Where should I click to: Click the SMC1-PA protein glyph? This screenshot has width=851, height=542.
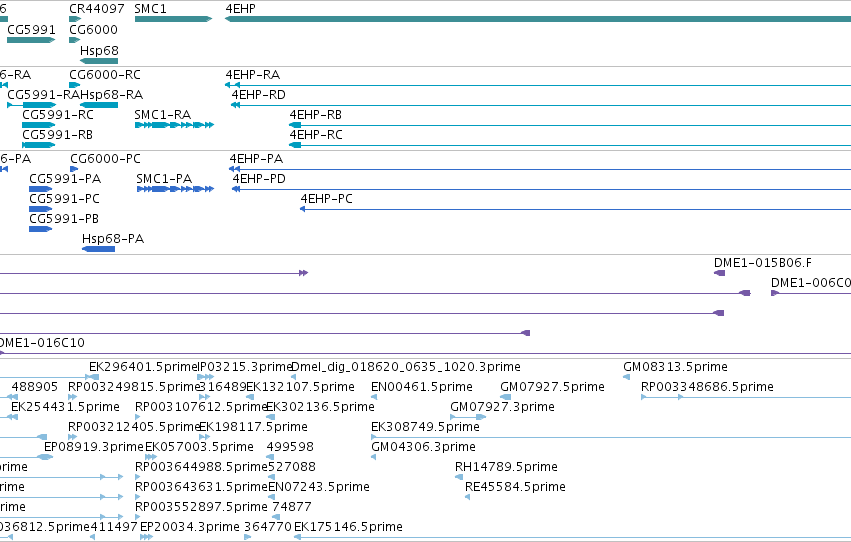175,189
